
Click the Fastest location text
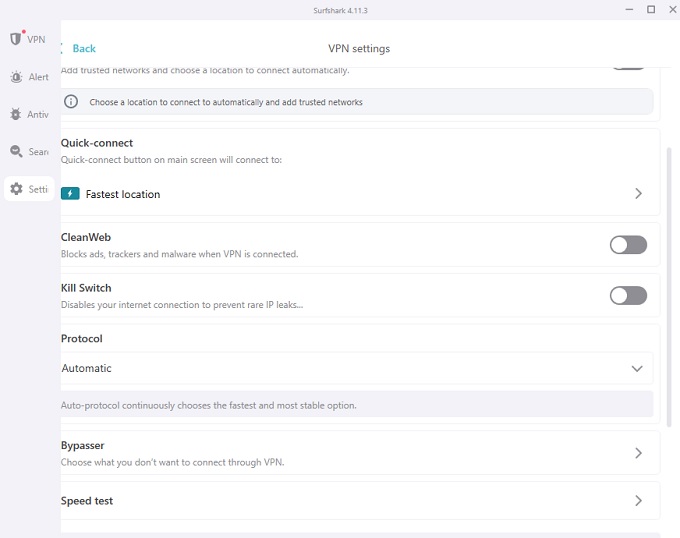pos(123,194)
